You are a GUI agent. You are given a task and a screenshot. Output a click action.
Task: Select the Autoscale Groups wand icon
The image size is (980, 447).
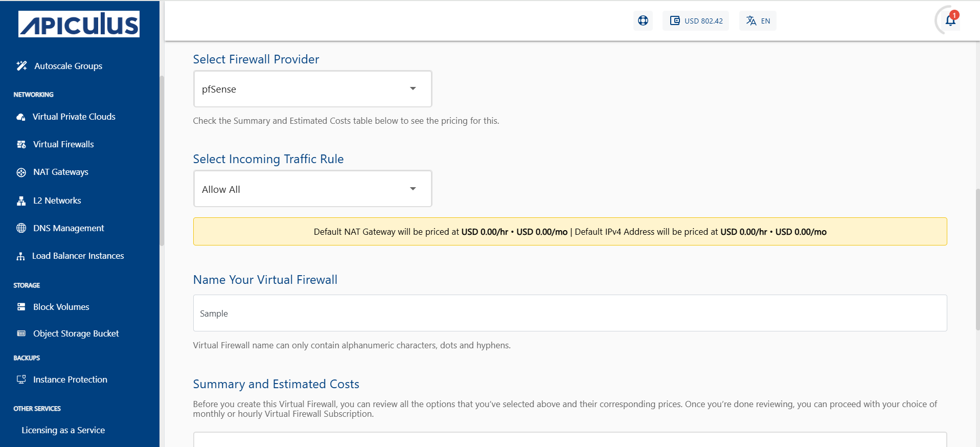click(x=21, y=65)
